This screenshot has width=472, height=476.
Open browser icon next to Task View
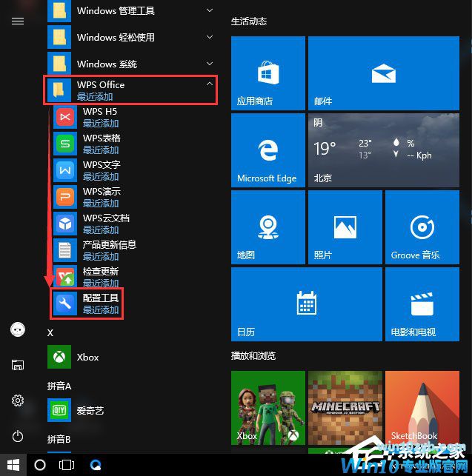[x=96, y=465]
